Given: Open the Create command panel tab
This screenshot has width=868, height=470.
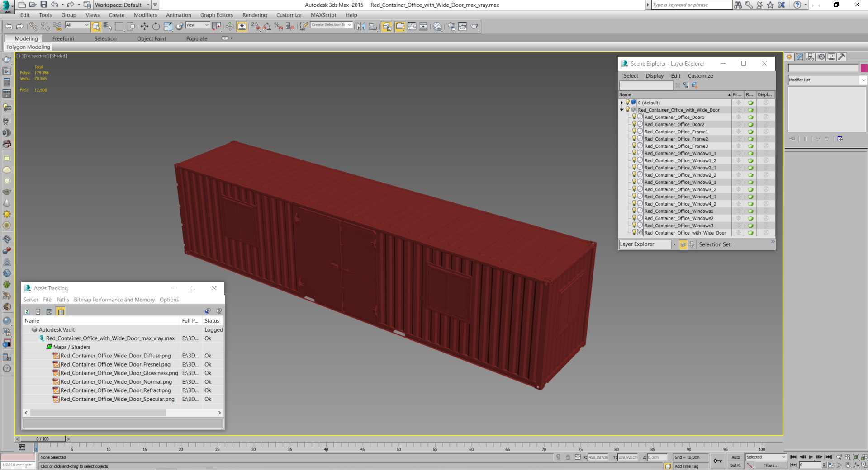Looking at the screenshot, I should tap(789, 57).
